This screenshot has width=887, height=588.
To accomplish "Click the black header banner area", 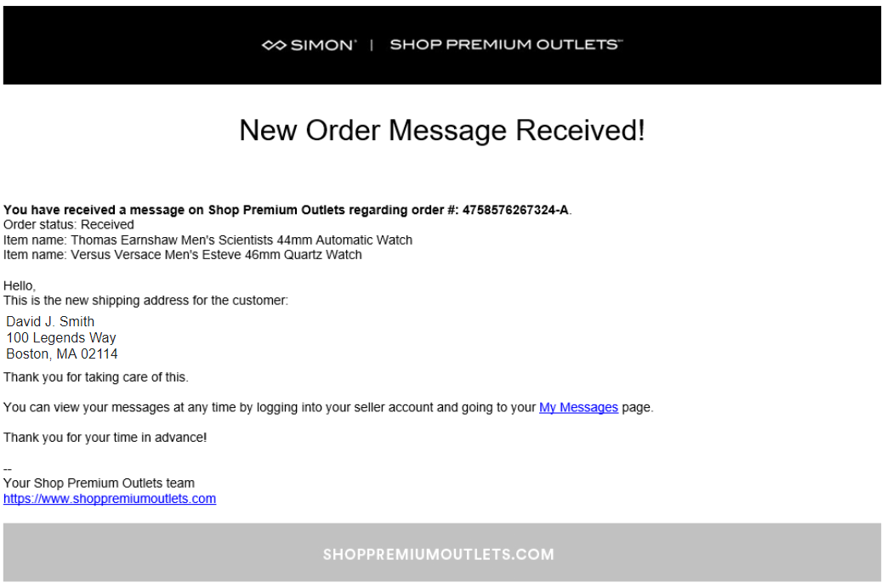I will [x=442, y=45].
